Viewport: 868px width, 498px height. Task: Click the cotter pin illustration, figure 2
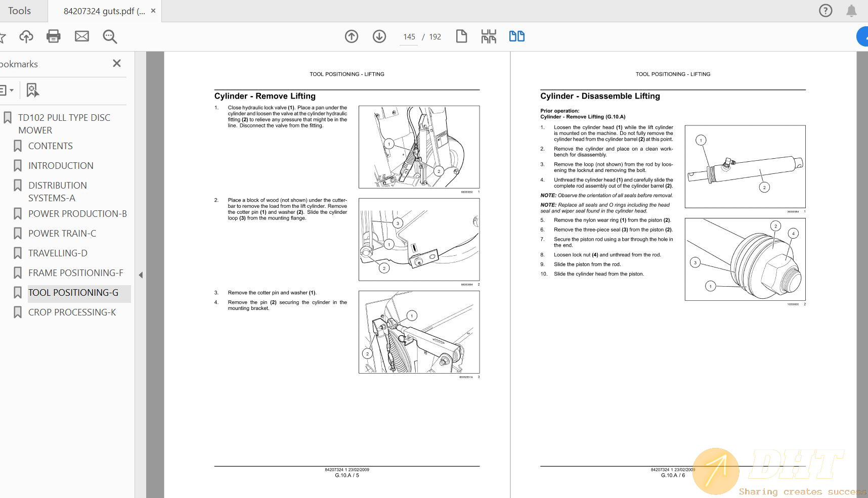tap(419, 240)
